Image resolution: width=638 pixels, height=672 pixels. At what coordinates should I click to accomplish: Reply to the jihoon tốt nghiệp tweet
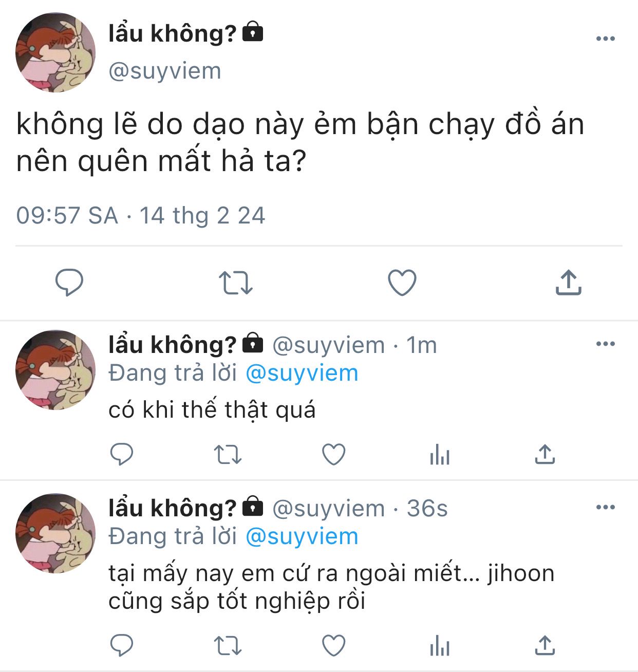(x=122, y=646)
